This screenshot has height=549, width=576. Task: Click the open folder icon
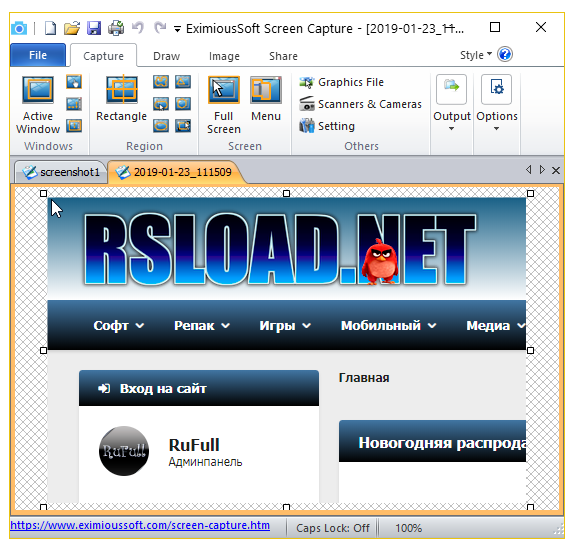pos(72,28)
